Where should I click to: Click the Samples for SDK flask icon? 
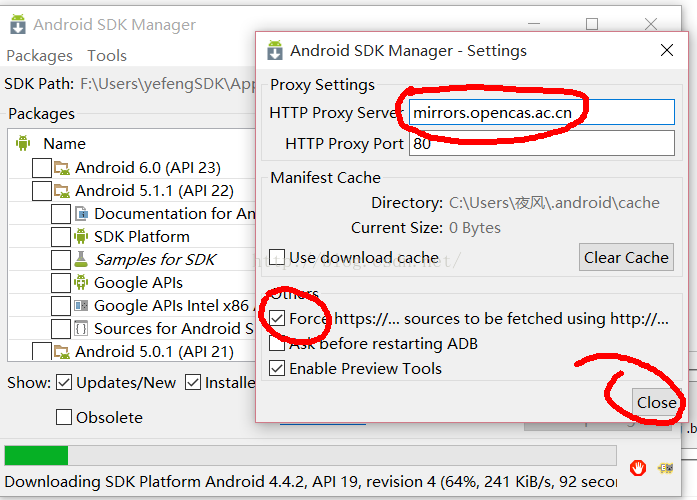coord(81,259)
